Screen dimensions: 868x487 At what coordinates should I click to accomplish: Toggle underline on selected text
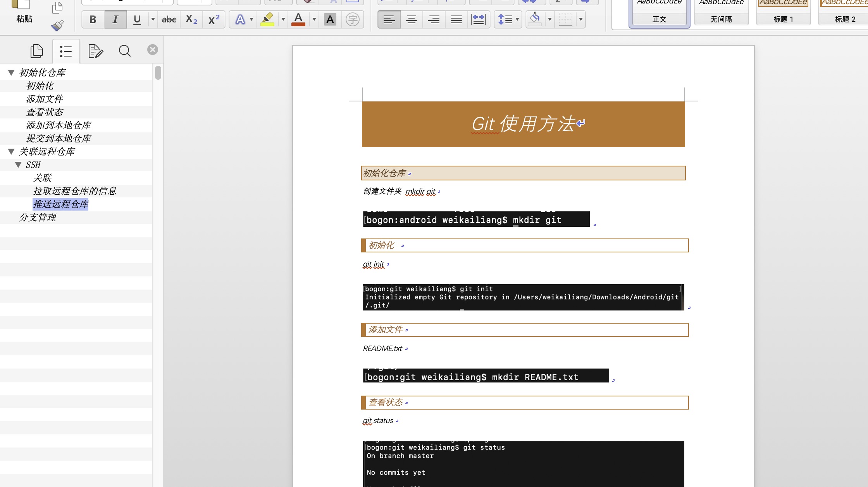[137, 19]
